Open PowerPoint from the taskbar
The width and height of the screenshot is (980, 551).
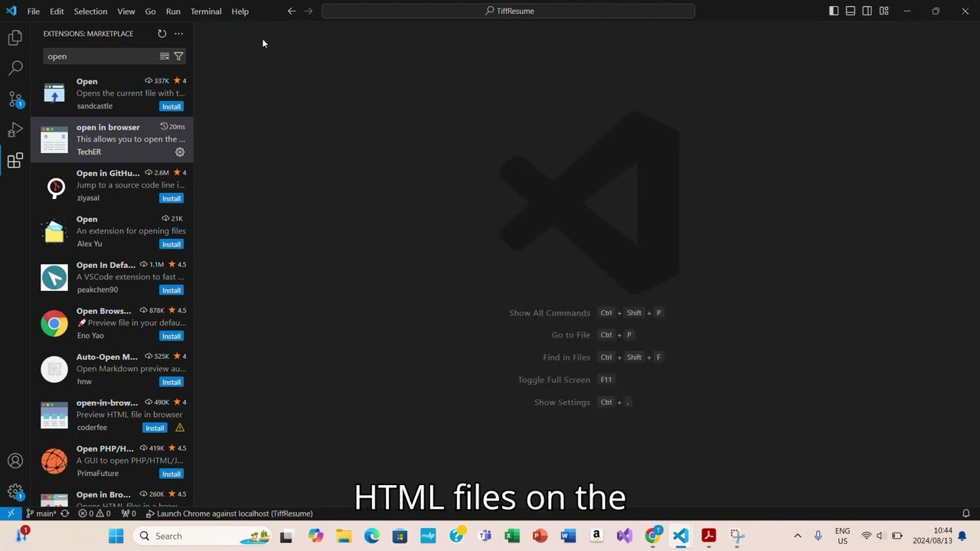click(x=540, y=536)
